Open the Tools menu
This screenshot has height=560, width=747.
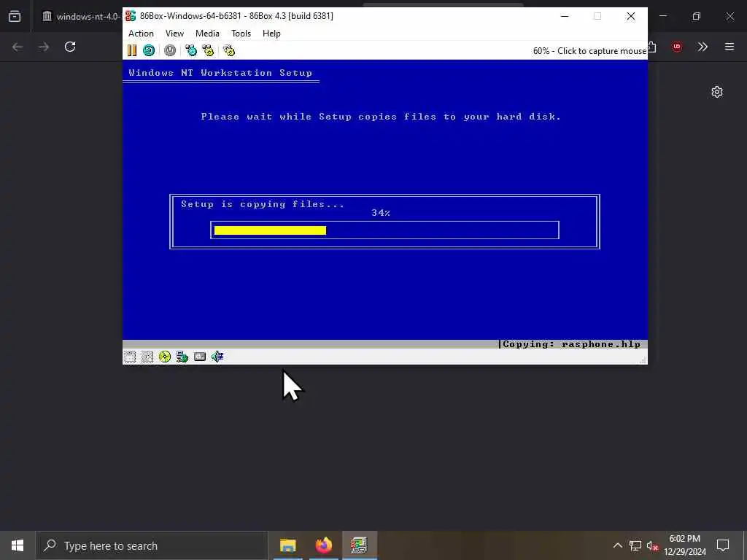[x=241, y=34]
